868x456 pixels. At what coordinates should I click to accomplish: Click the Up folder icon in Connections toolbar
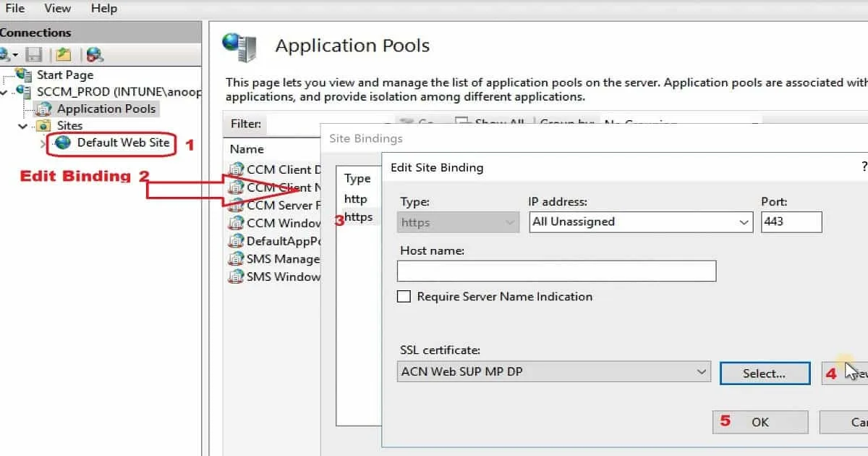(64, 54)
